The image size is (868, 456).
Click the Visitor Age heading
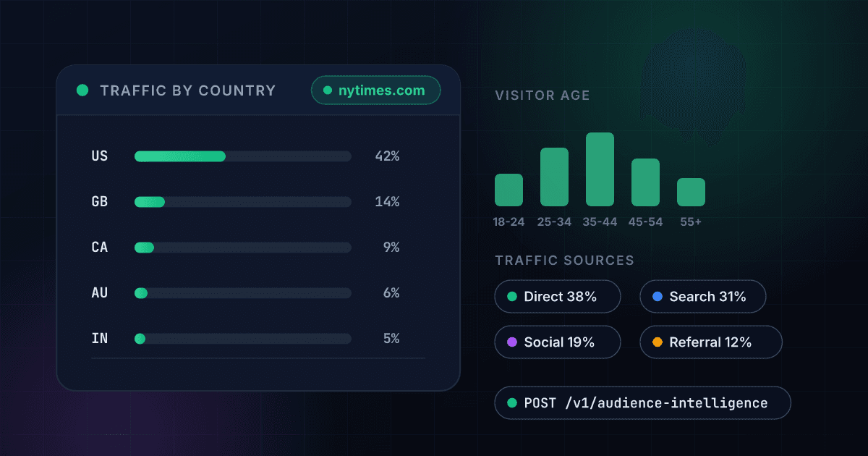[x=542, y=96]
